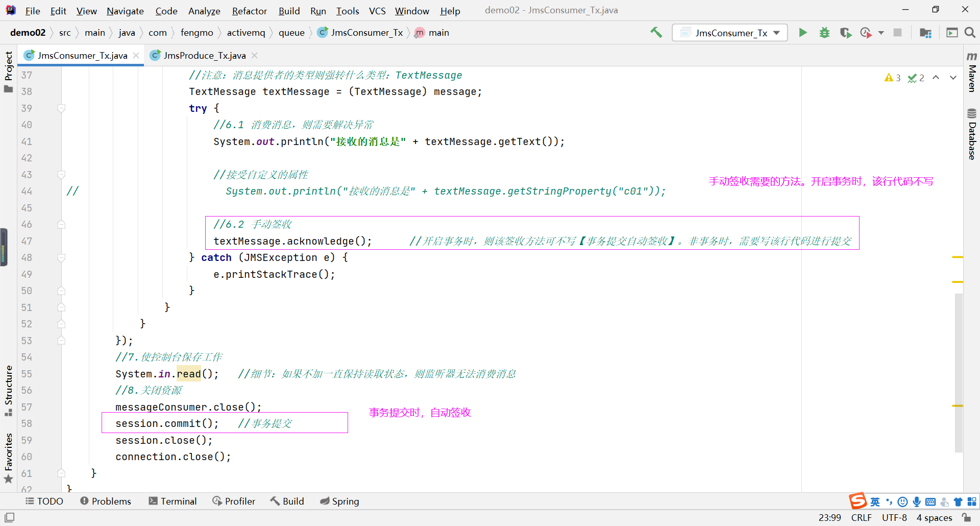Open the Project Structure icon

tap(925, 33)
